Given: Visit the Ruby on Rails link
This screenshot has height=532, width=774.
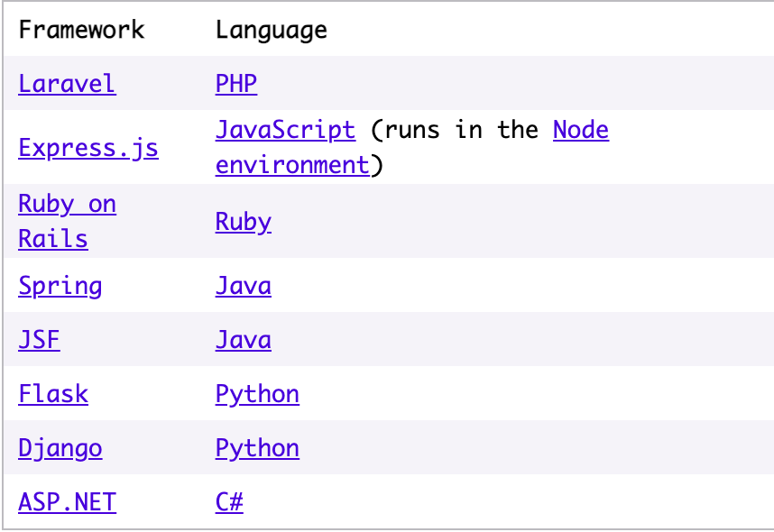Looking at the screenshot, I should (x=67, y=221).
